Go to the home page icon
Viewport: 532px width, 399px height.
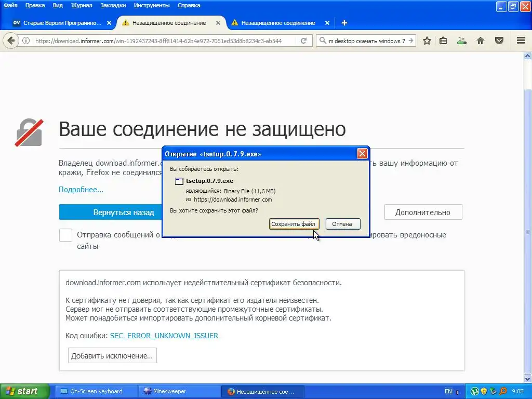(481, 41)
